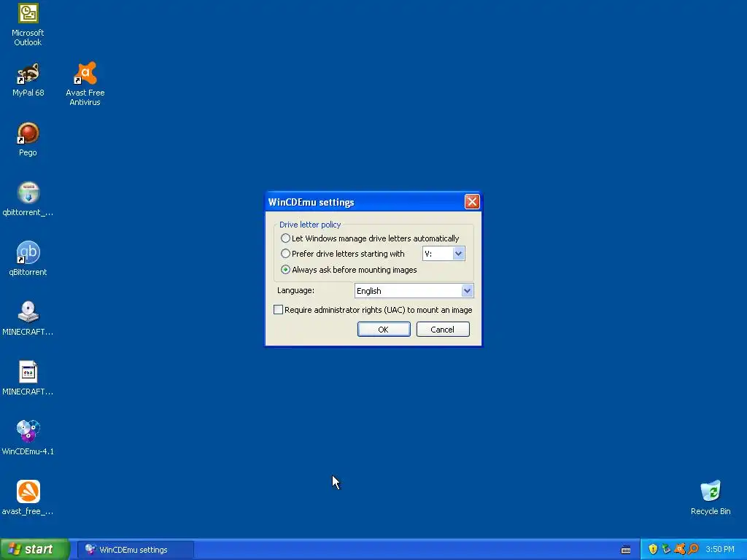Viewport: 747px width, 560px height.
Task: Click the Language: label
Action: pos(295,290)
